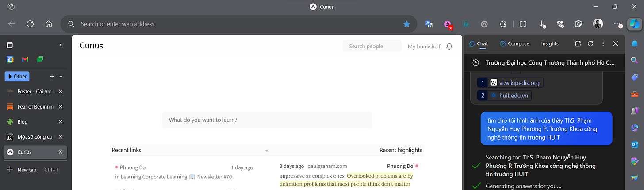
Task: Refresh the Copilot sidebar
Action: click(x=590, y=44)
